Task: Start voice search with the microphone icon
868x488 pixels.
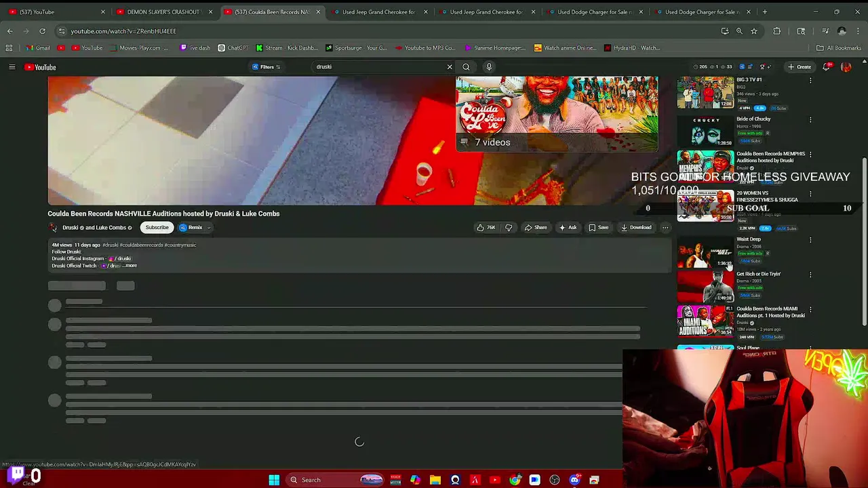Action: coord(488,66)
